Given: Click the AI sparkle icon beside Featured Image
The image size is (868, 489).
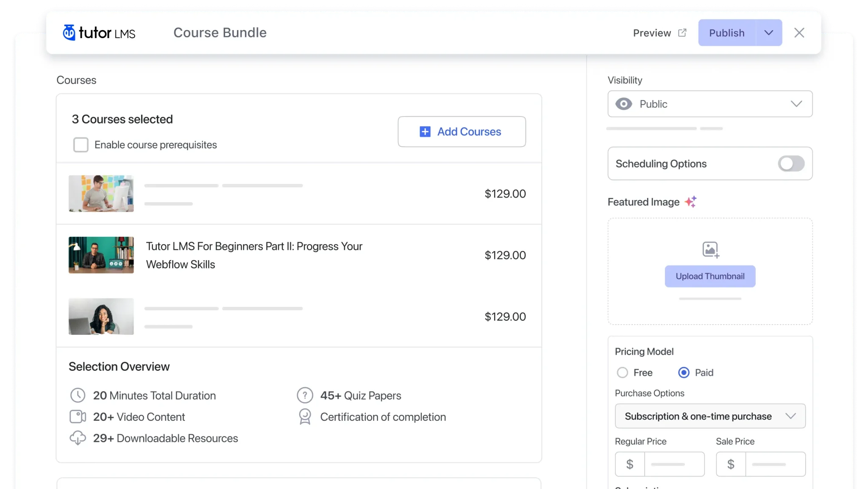Looking at the screenshot, I should [x=690, y=202].
